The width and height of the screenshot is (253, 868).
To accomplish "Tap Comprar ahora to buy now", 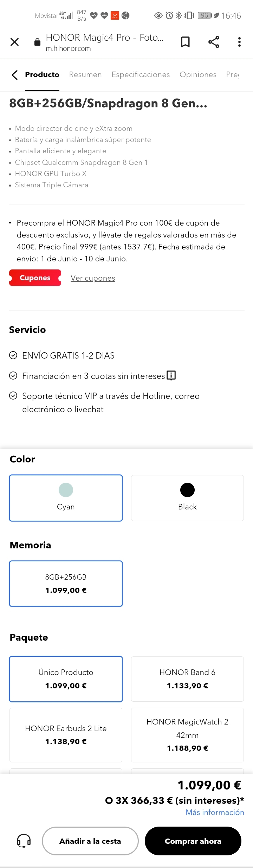I will pyautogui.click(x=193, y=841).
